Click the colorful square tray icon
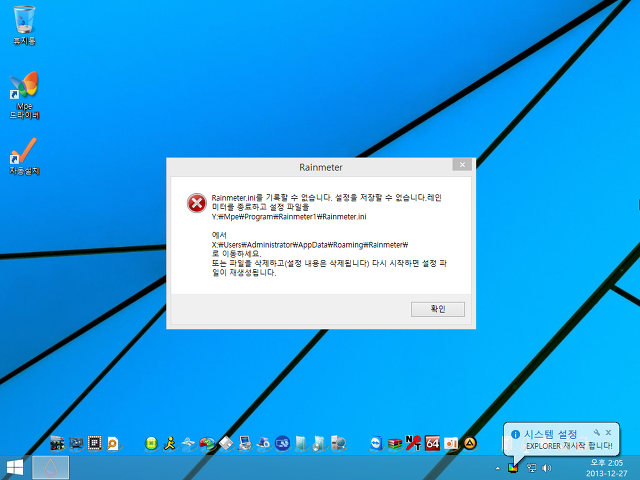 point(513,468)
